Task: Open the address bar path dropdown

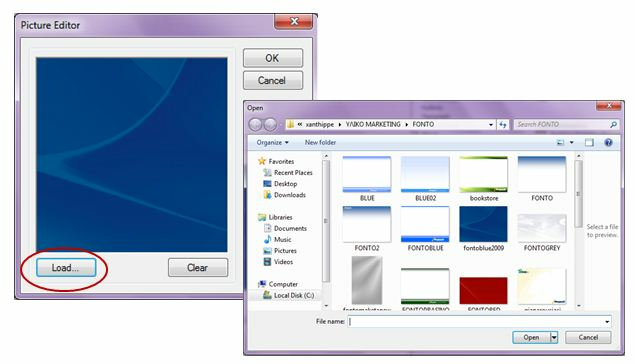Action: coord(491,125)
